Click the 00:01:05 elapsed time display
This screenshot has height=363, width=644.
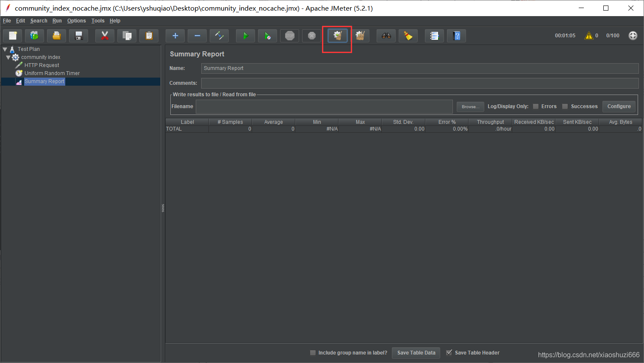565,36
